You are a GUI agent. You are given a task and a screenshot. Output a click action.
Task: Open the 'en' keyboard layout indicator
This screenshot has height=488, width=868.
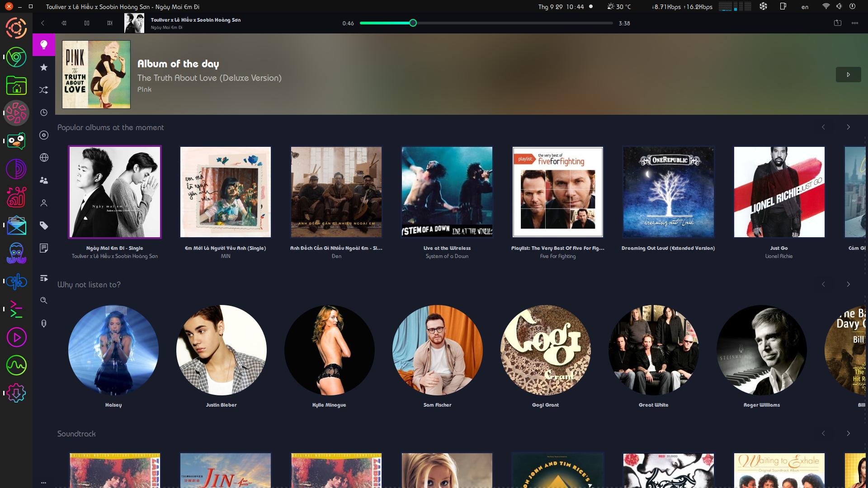[x=805, y=7]
